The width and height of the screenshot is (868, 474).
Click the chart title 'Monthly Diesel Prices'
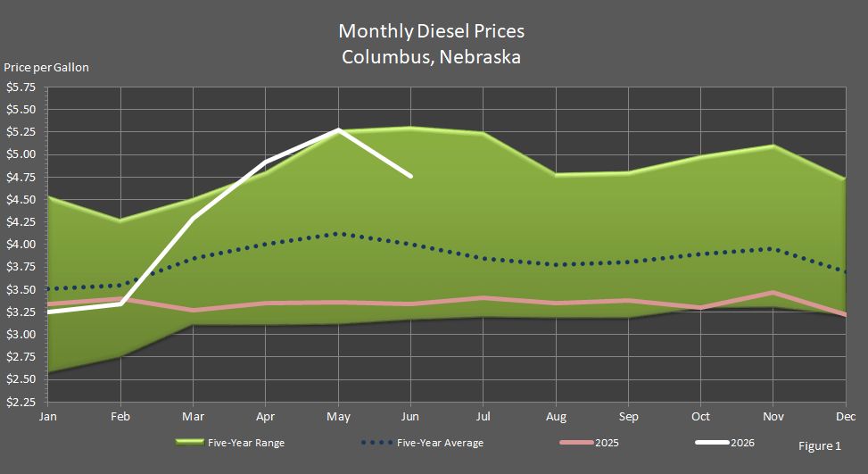point(431,31)
